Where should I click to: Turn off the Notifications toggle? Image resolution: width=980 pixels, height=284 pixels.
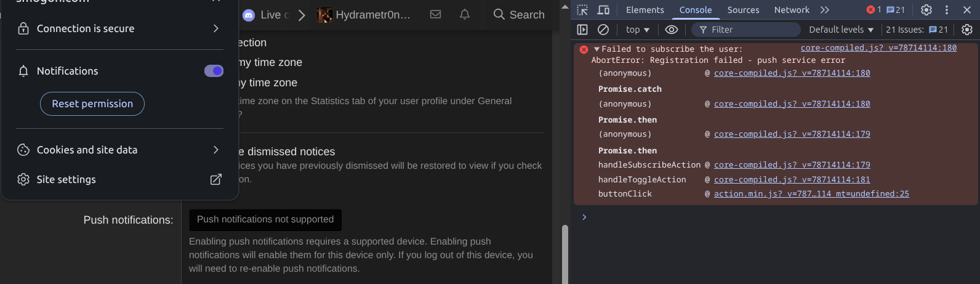[214, 71]
